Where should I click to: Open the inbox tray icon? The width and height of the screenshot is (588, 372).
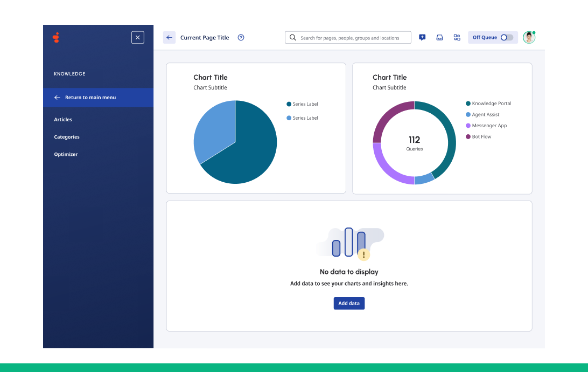439,38
